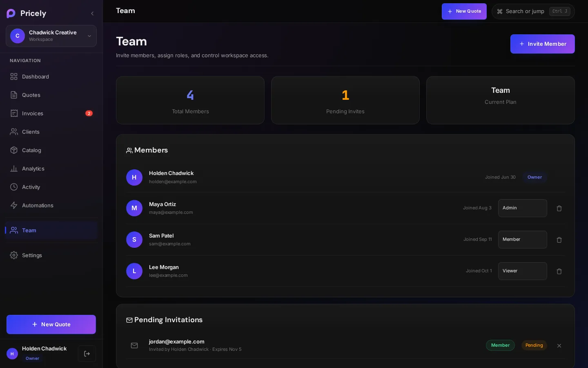Click Sam Patel's S avatar
The width and height of the screenshot is (588, 368).
click(x=134, y=240)
